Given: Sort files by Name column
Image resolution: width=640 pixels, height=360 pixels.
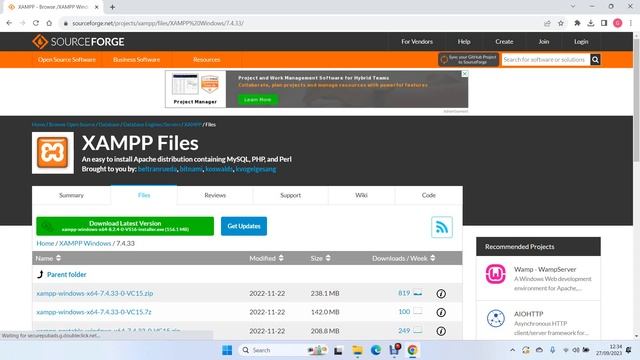Looking at the screenshot, I should (x=48, y=258).
